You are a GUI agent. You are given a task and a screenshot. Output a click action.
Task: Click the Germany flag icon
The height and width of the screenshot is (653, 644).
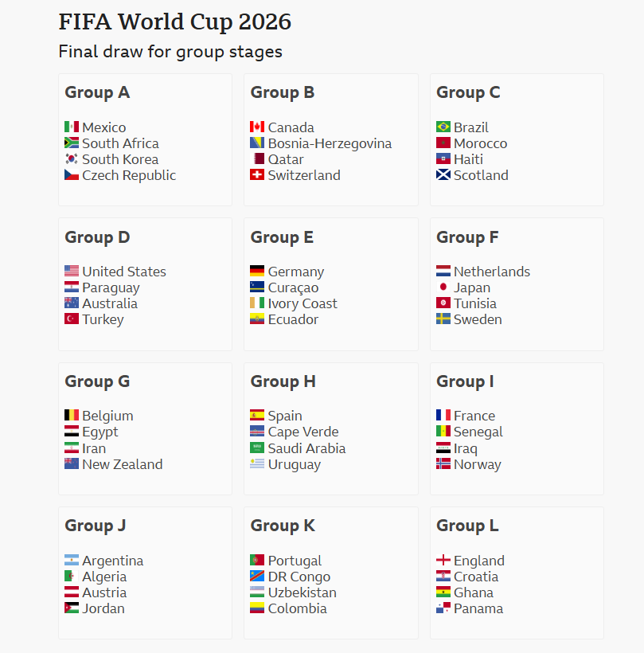coord(257,272)
